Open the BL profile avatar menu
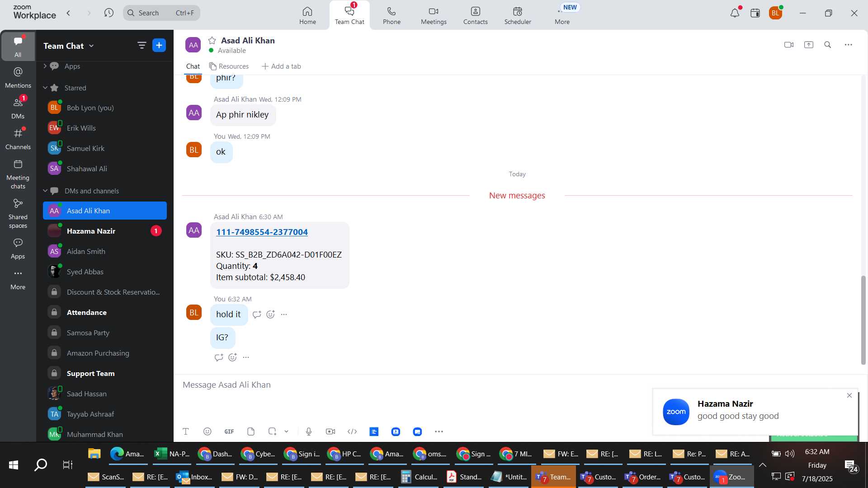This screenshot has height=488, width=868. click(776, 13)
